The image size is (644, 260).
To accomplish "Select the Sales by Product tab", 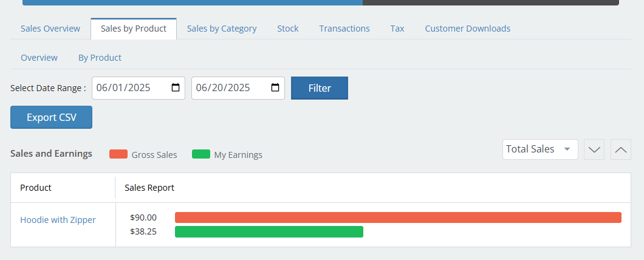I will pos(134,29).
